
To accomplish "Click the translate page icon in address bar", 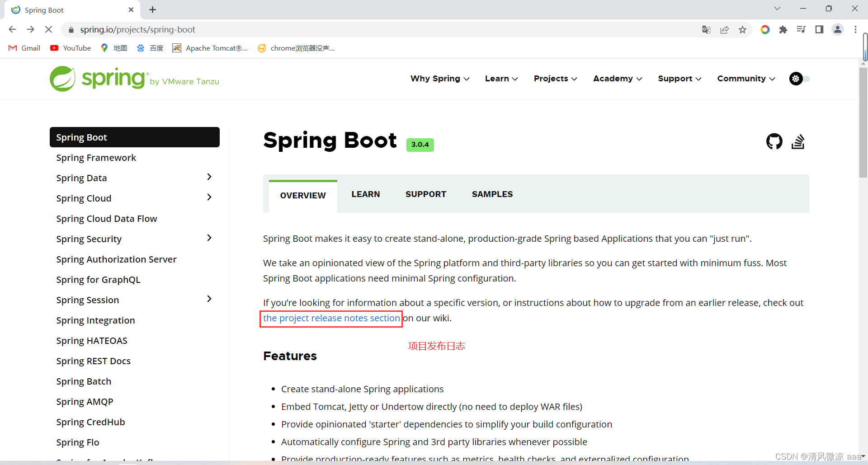I will [x=706, y=29].
